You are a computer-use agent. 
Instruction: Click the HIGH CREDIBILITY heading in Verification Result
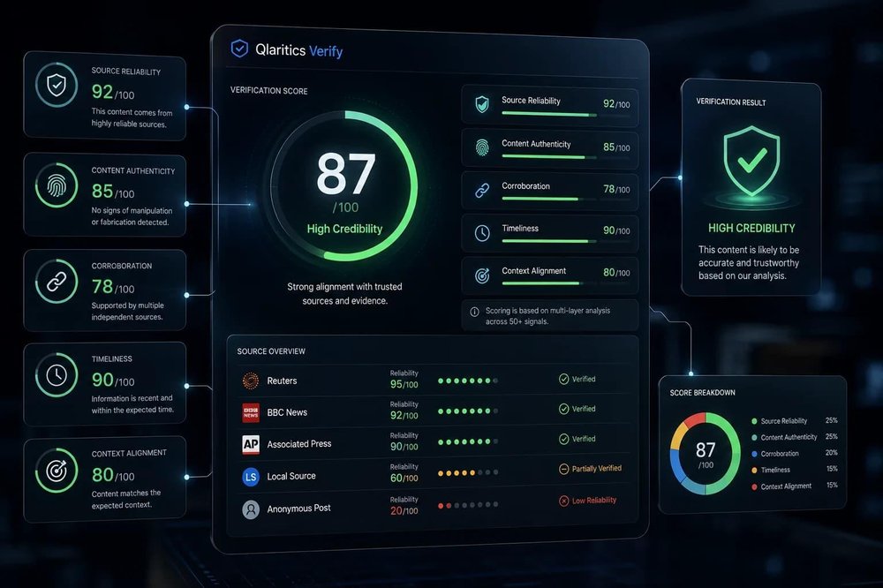tap(751, 228)
